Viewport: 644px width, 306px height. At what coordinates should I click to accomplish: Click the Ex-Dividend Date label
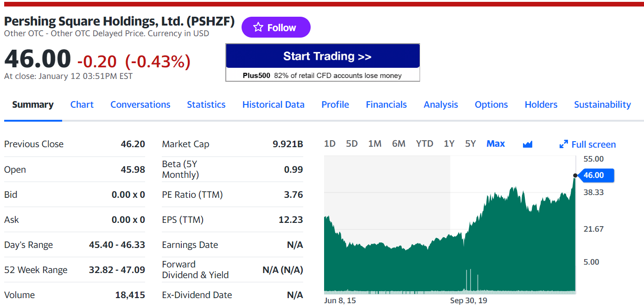(x=197, y=295)
